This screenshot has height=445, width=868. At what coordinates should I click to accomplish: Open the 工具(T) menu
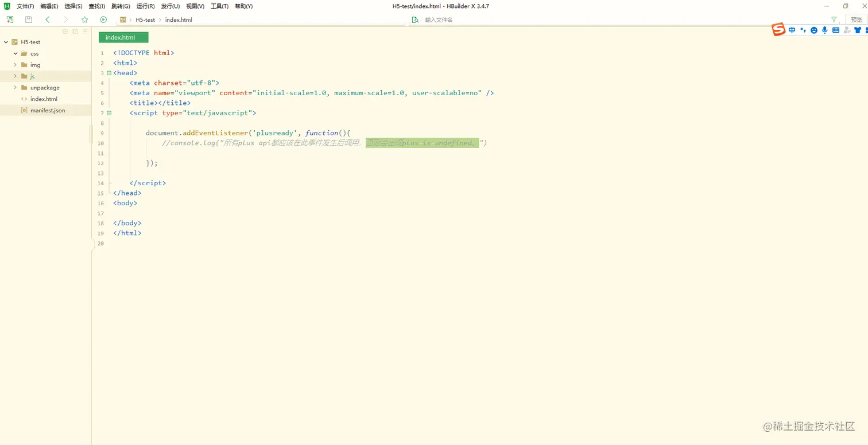coord(220,6)
